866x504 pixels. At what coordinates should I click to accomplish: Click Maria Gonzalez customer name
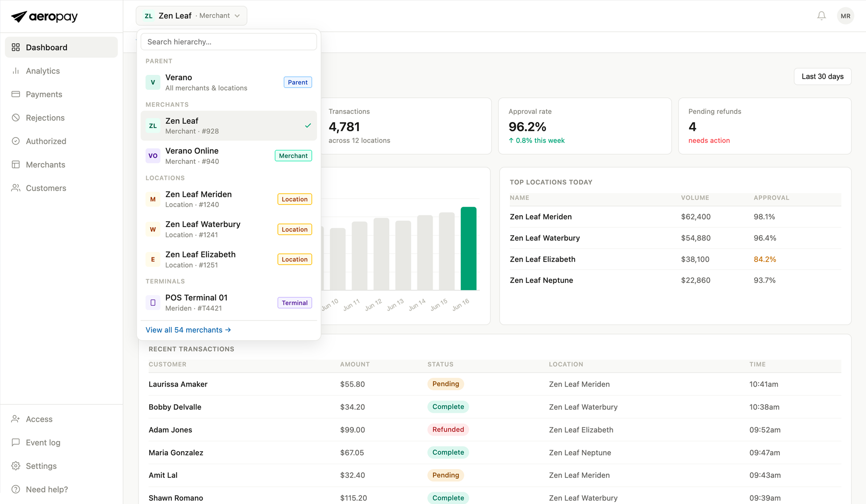tap(175, 452)
